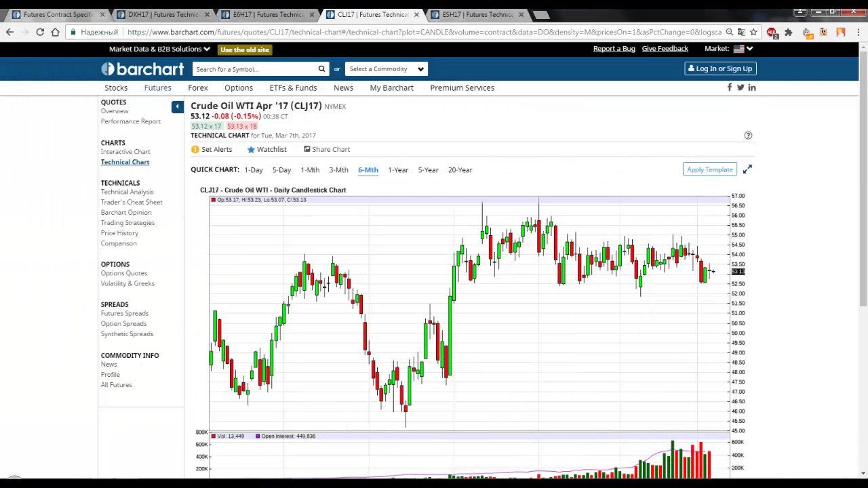The height and width of the screenshot is (488, 868).
Task: Open Trader's Cheat Sheet link
Action: (132, 202)
